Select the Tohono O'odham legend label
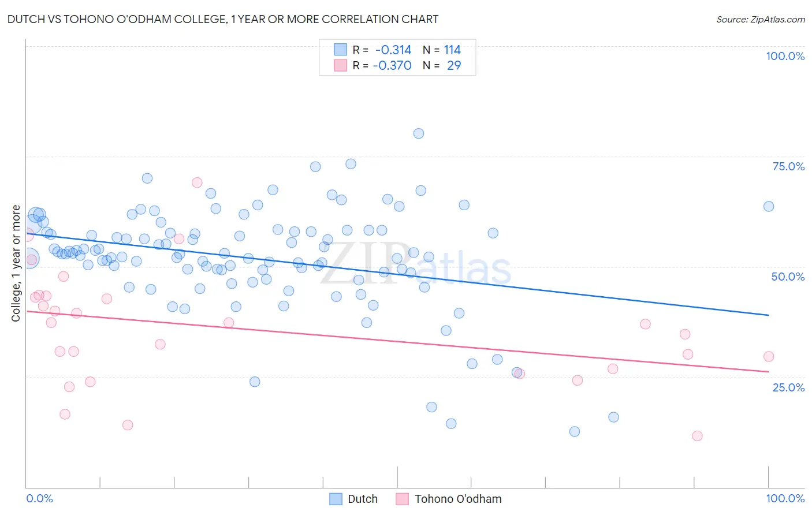 [x=458, y=499]
